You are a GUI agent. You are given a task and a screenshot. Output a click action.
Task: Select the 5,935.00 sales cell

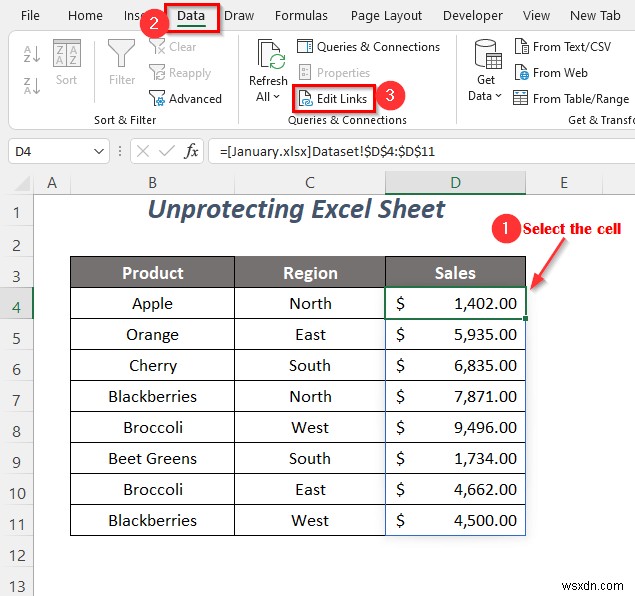455,334
